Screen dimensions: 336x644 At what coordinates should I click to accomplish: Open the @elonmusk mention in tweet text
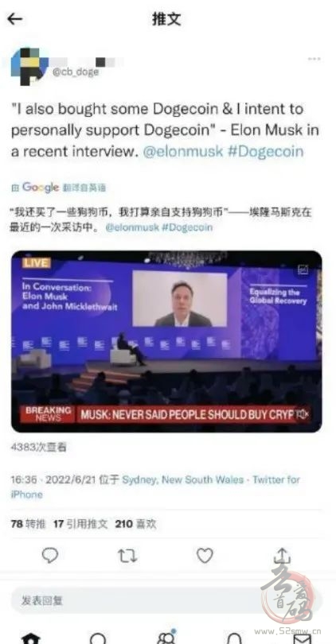pos(183,152)
